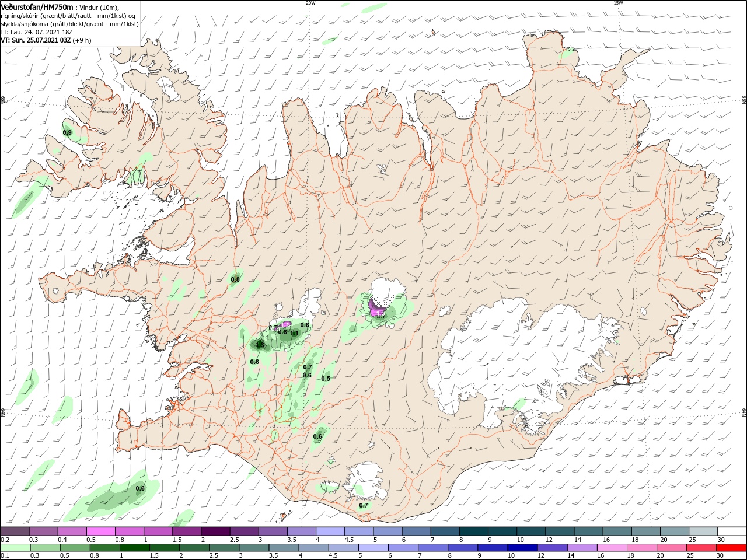This screenshot has height=560, width=747.
Task: Click the pale green 0.1 swatch in the rain legend
Action: [15, 548]
